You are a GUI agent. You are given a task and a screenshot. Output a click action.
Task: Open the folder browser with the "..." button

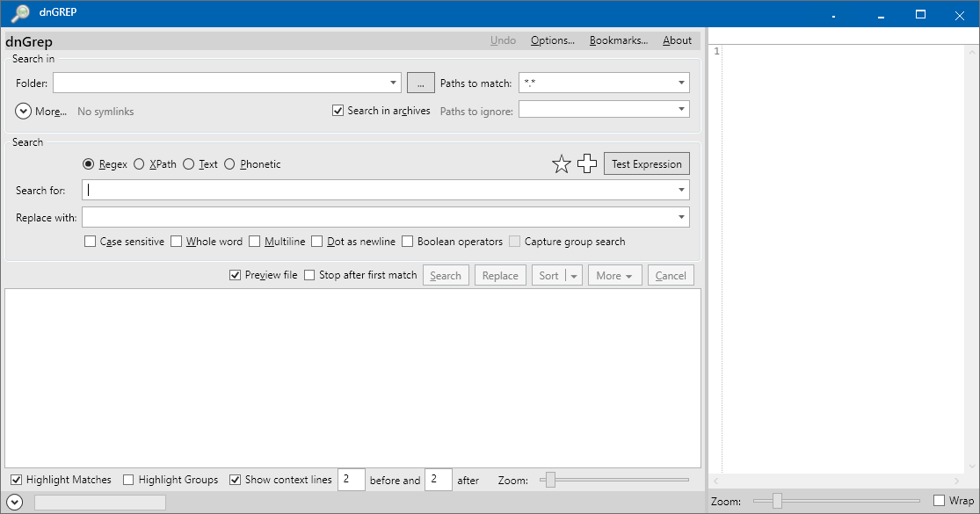pyautogui.click(x=420, y=82)
